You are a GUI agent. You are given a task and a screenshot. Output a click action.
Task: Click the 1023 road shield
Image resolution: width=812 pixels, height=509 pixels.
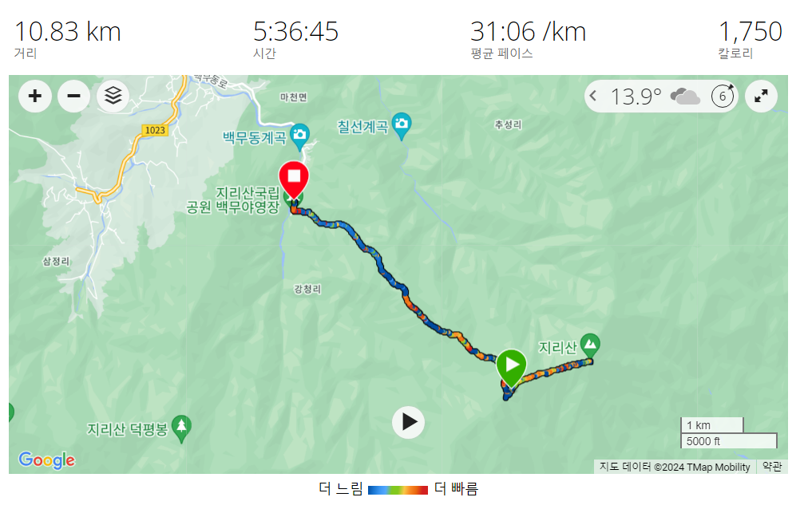pyautogui.click(x=155, y=130)
